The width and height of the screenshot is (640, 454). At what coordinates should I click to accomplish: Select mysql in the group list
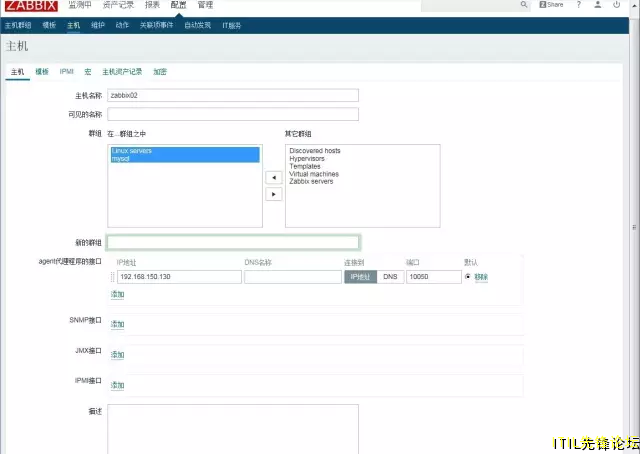click(x=185, y=158)
